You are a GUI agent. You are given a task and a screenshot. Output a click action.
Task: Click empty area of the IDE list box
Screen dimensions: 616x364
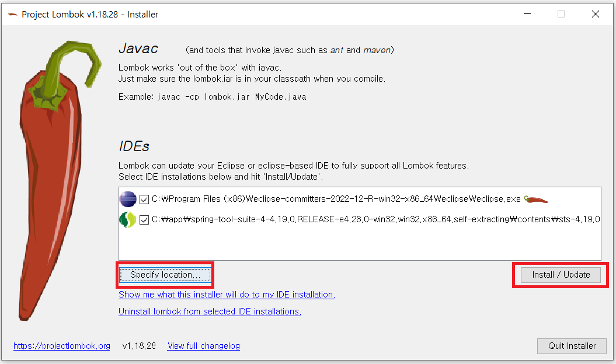click(360, 243)
